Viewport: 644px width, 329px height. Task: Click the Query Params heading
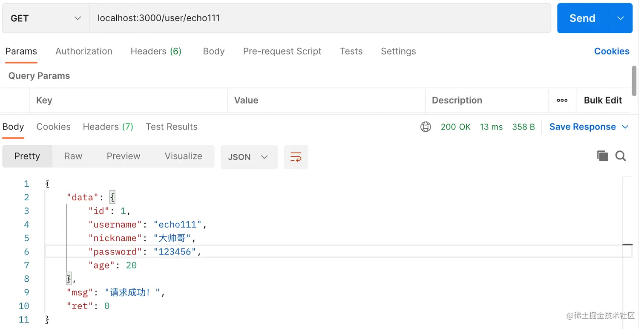pyautogui.click(x=39, y=76)
